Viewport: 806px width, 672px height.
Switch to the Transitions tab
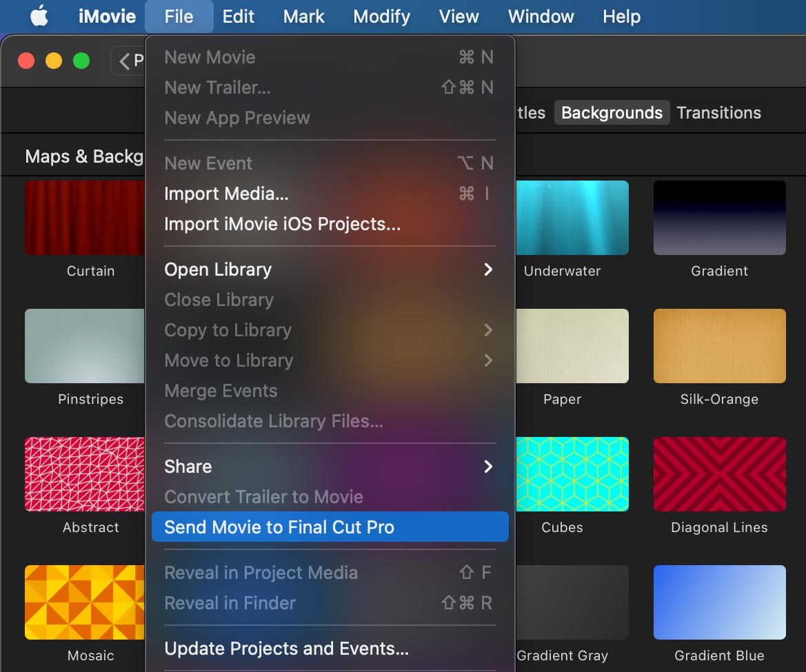click(718, 112)
